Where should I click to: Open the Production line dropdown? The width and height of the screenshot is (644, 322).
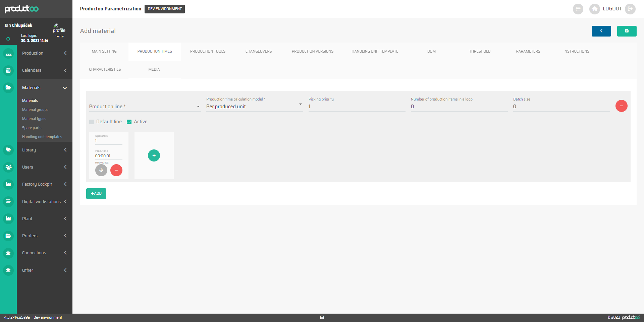(x=144, y=107)
